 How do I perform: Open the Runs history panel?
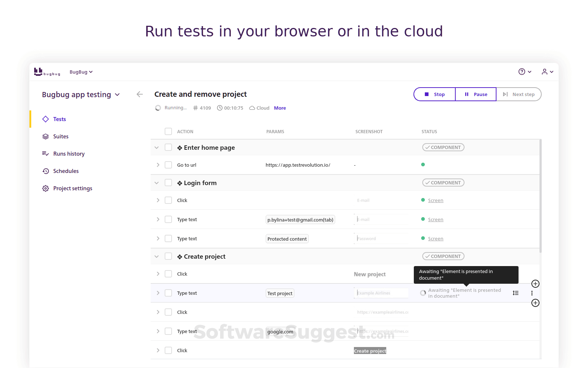(x=69, y=153)
